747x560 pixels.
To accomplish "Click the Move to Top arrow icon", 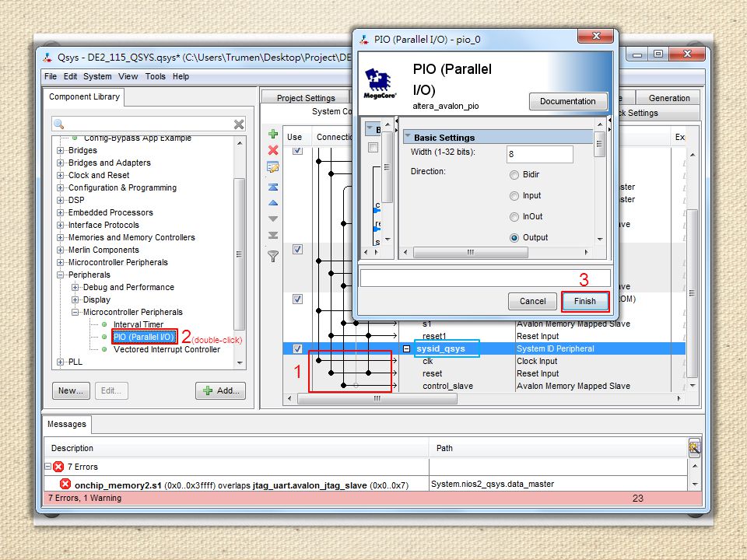I will click(273, 187).
